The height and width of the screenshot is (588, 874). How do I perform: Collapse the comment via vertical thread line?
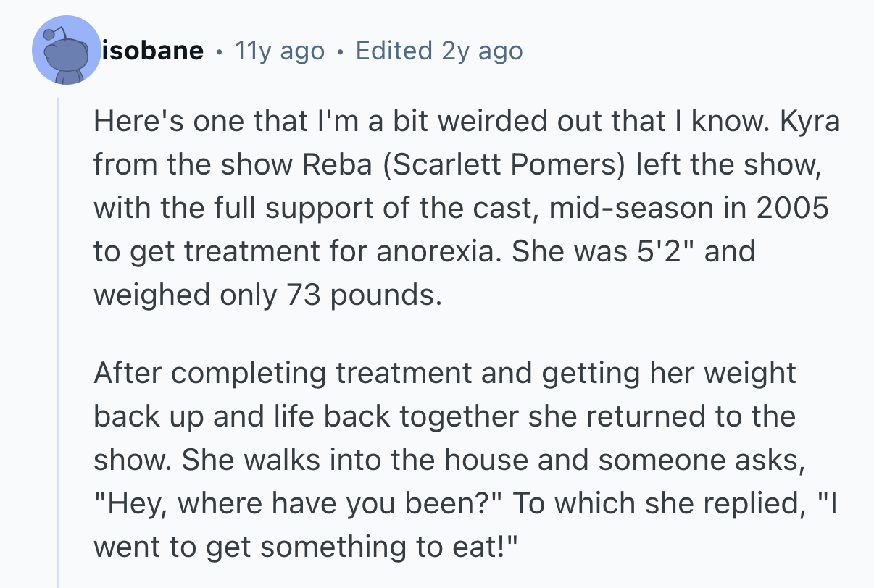click(x=59, y=340)
